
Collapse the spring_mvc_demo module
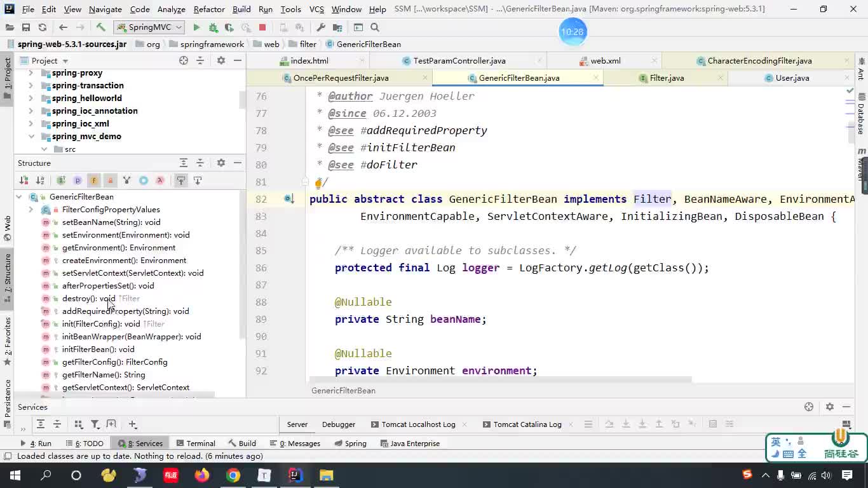[31, 137]
